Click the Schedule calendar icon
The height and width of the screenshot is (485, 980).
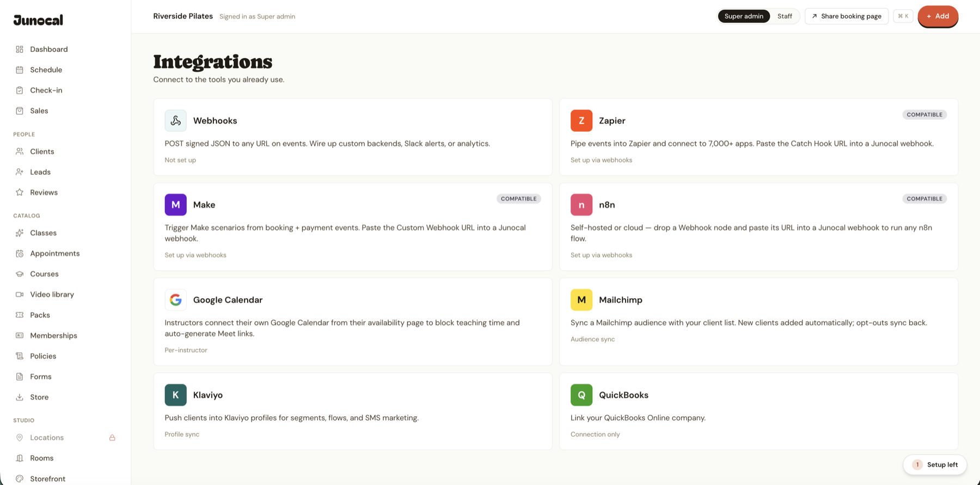(x=20, y=70)
